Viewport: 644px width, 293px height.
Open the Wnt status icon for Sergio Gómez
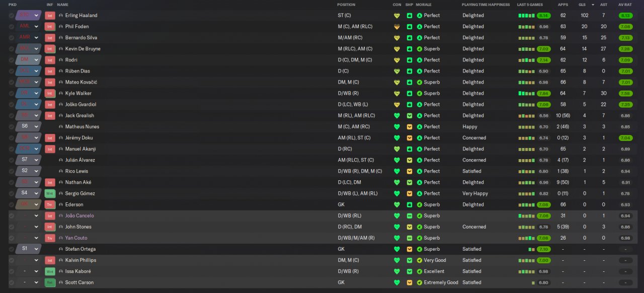(50, 193)
